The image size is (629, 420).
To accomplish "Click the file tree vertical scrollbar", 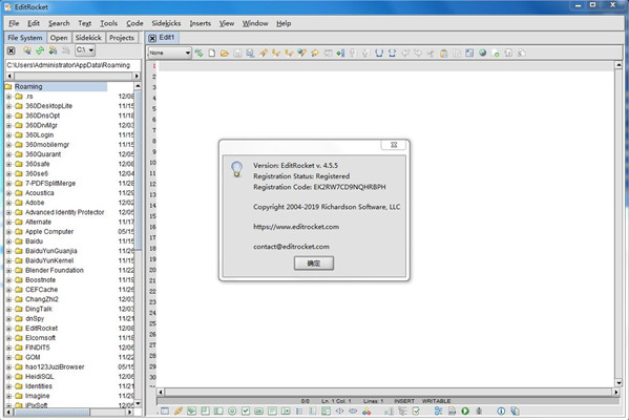I will 141,240.
